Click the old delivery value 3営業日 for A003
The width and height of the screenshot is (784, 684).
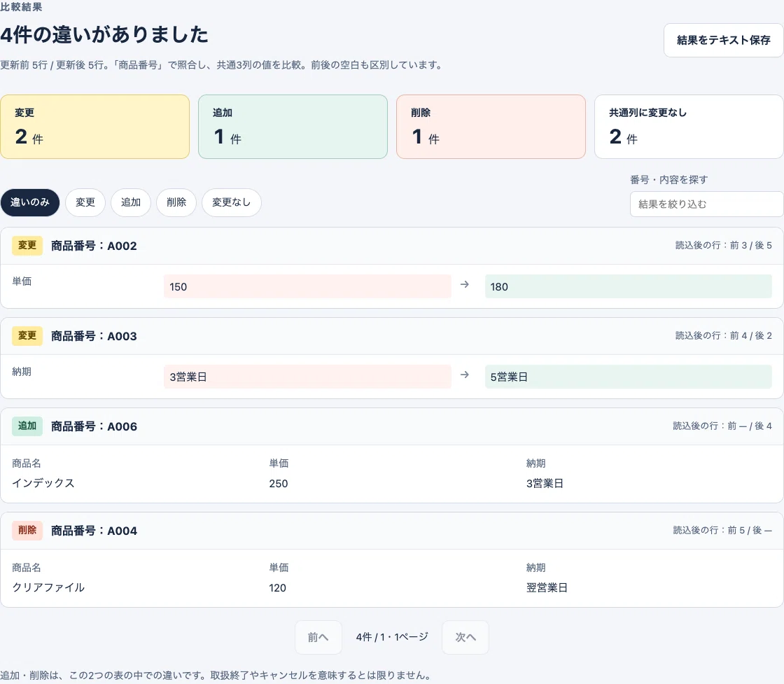tap(307, 377)
